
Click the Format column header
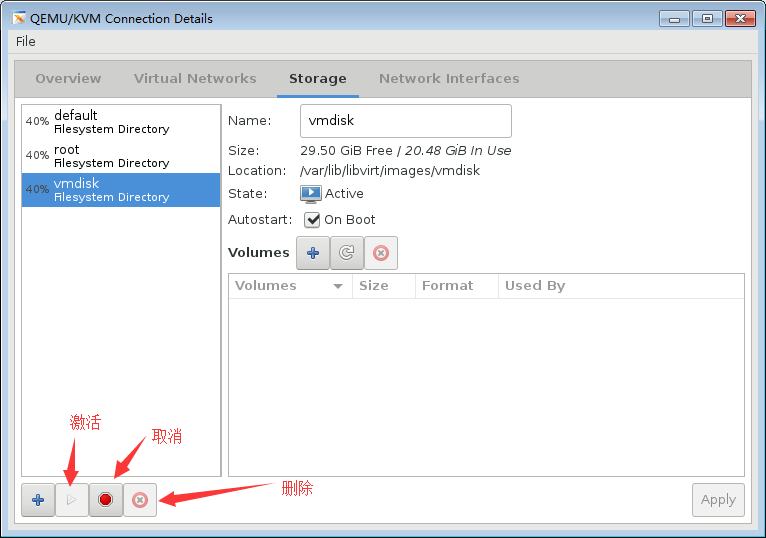click(457, 286)
